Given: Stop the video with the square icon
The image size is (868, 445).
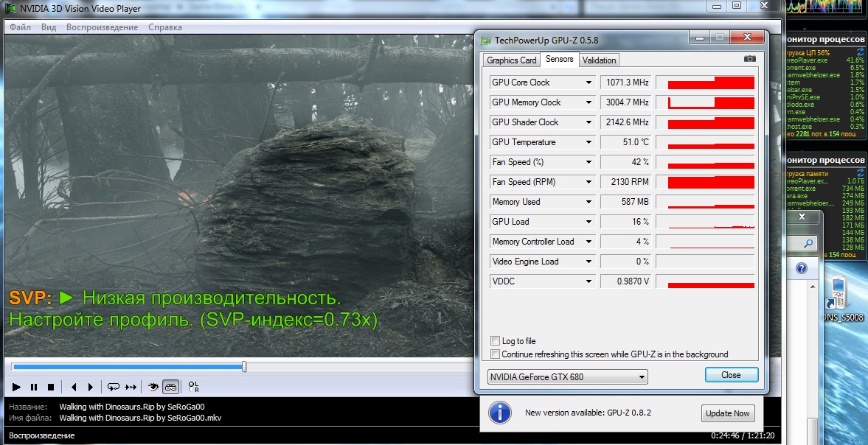Looking at the screenshot, I should point(51,387).
